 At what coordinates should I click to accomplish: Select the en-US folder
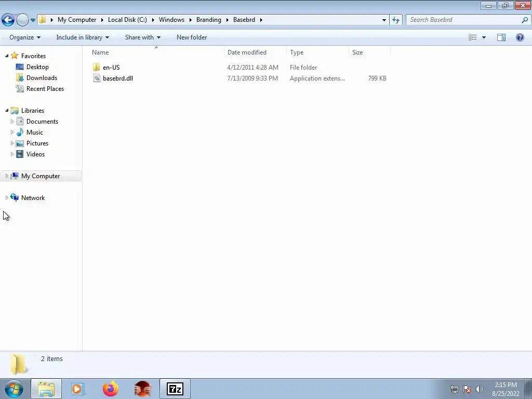tap(111, 67)
